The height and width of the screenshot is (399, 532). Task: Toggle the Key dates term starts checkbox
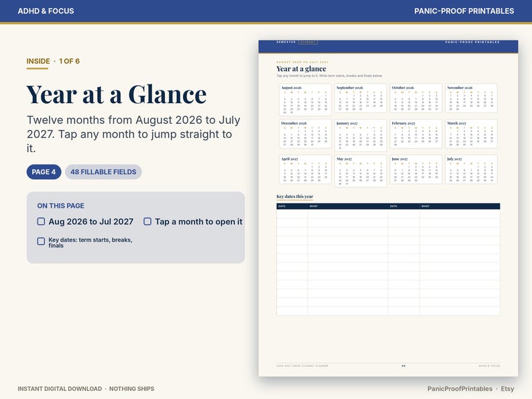point(41,241)
